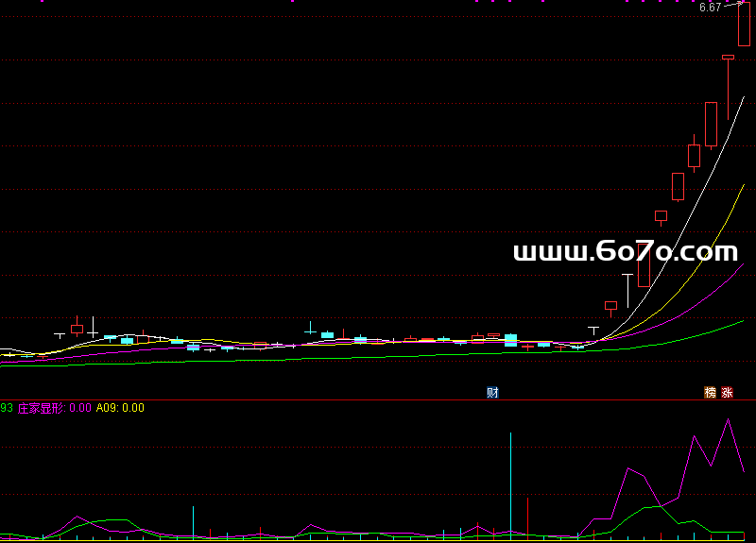Screen dimensions: 756x543
Task: Click the blue 财 finance marker icon
Action: point(492,393)
